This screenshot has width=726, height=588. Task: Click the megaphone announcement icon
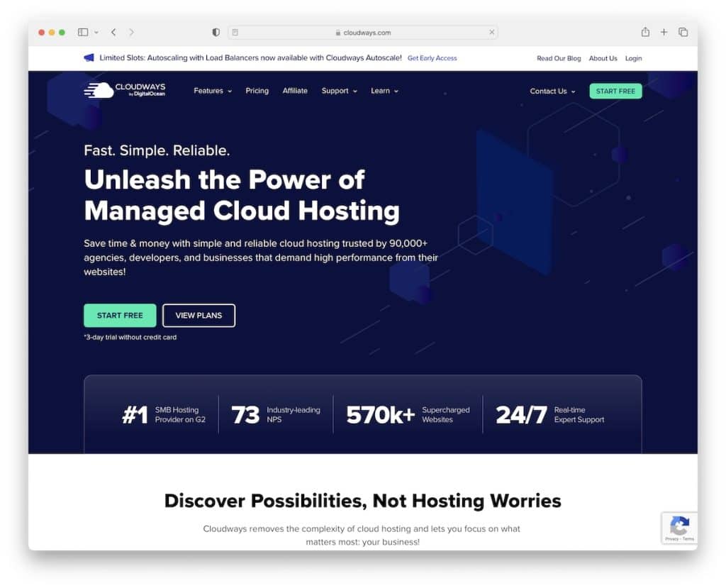point(89,57)
